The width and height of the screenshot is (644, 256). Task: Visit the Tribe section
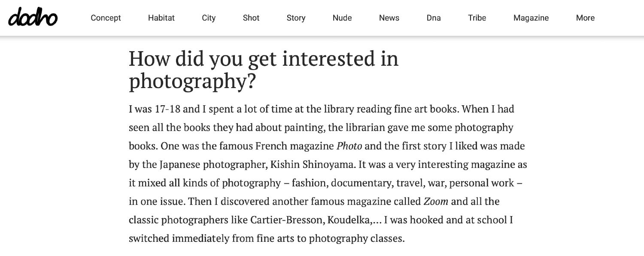[x=477, y=18]
